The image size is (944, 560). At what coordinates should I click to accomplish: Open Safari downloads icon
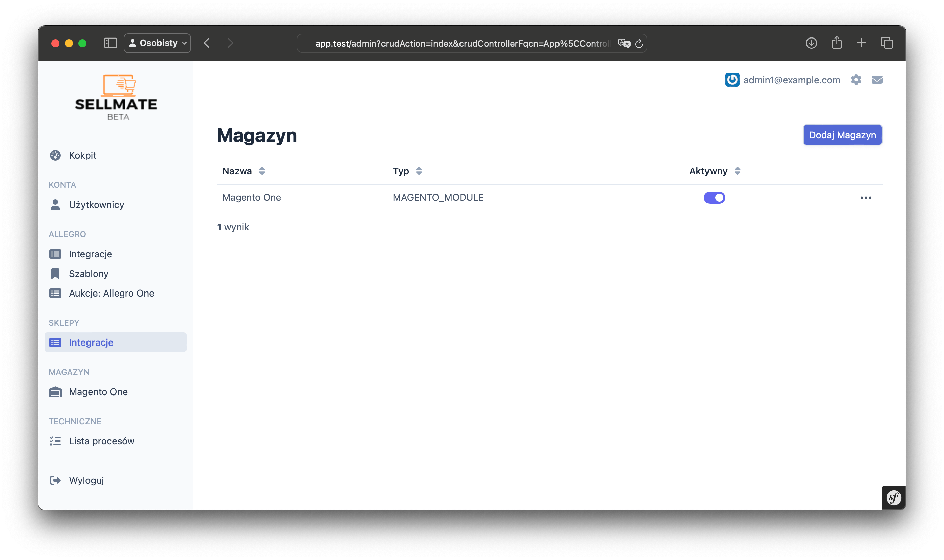[811, 43]
